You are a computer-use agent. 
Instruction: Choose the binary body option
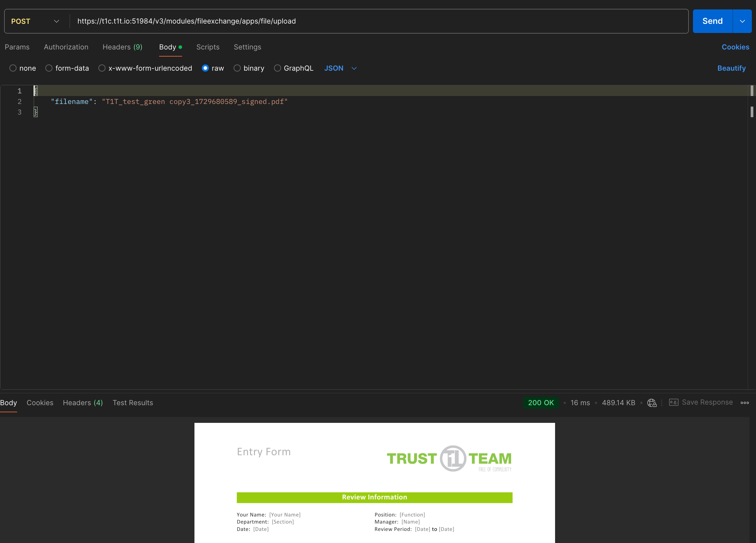[x=237, y=68]
